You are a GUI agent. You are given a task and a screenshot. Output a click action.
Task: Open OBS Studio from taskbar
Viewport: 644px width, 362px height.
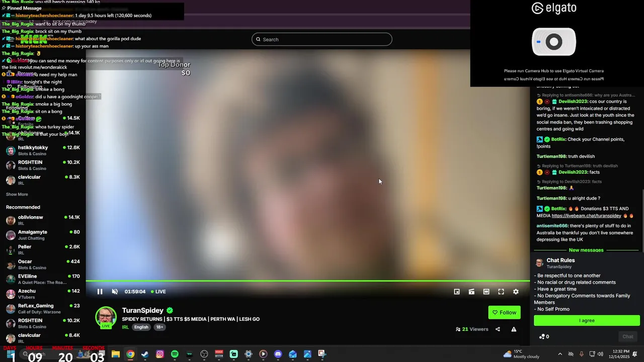pos(204,354)
